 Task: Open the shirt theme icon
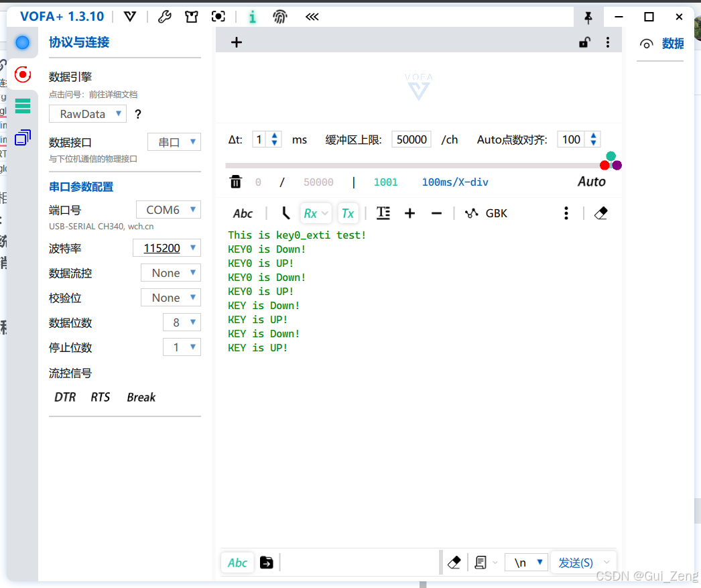pos(192,17)
